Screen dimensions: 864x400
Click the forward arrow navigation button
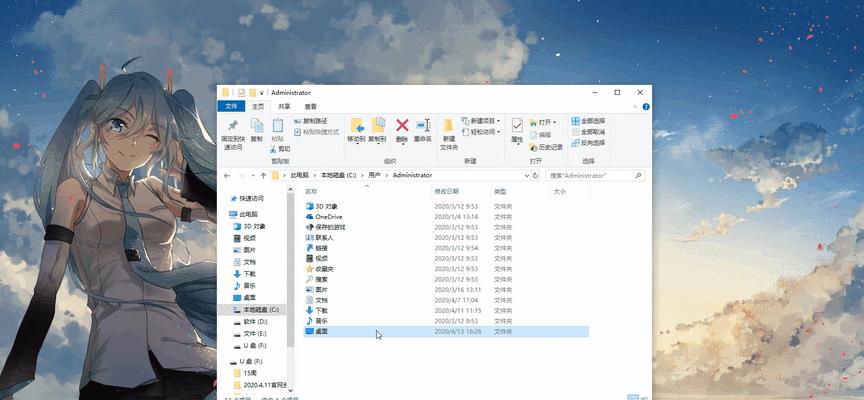[x=241, y=175]
